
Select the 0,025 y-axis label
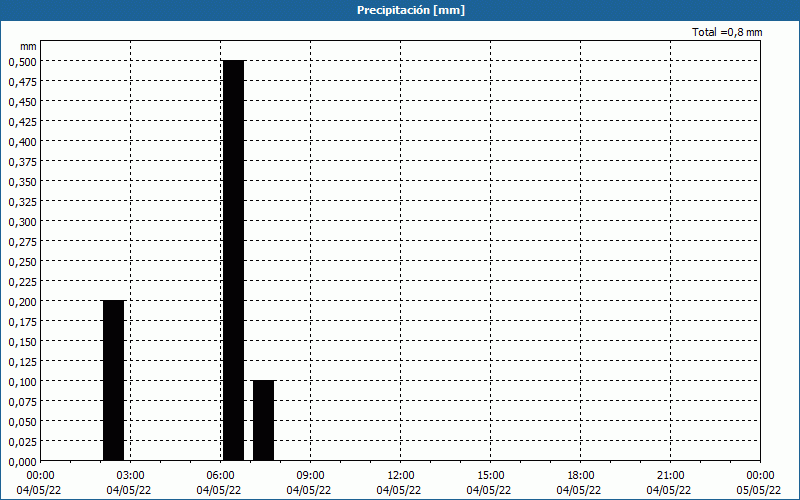tap(22, 442)
